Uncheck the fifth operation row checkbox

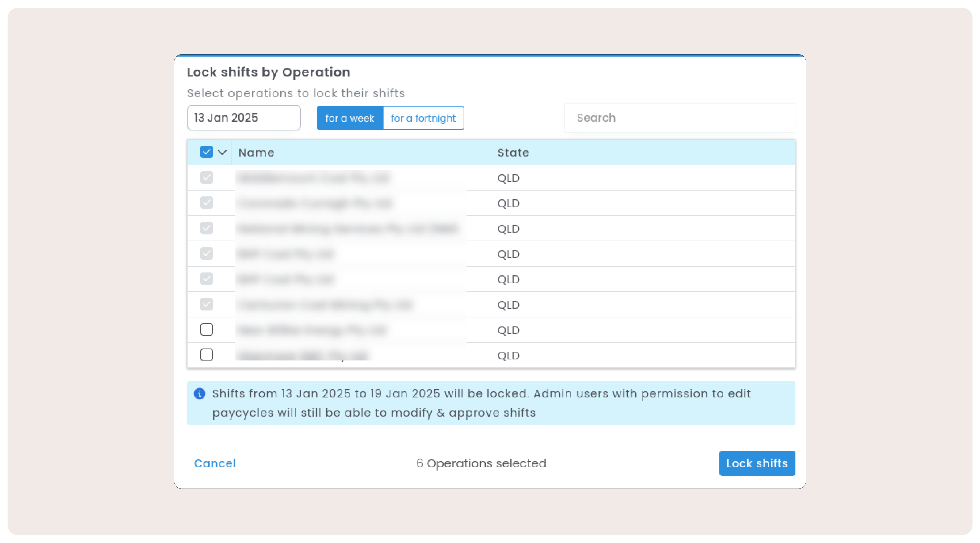tap(207, 279)
